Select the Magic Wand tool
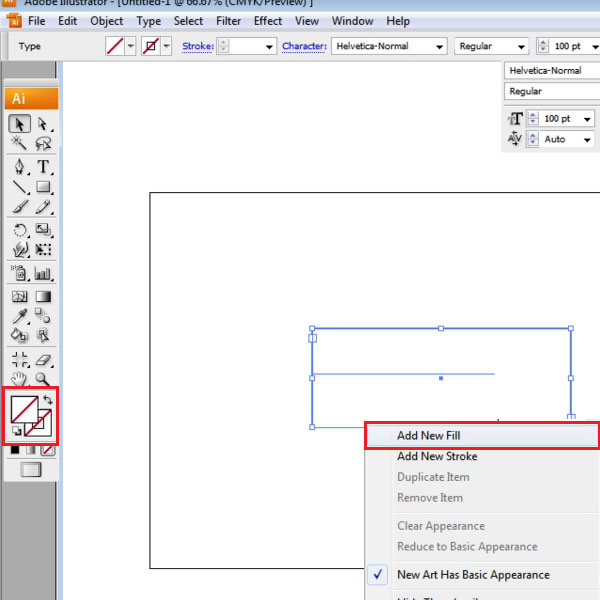 (x=19, y=143)
